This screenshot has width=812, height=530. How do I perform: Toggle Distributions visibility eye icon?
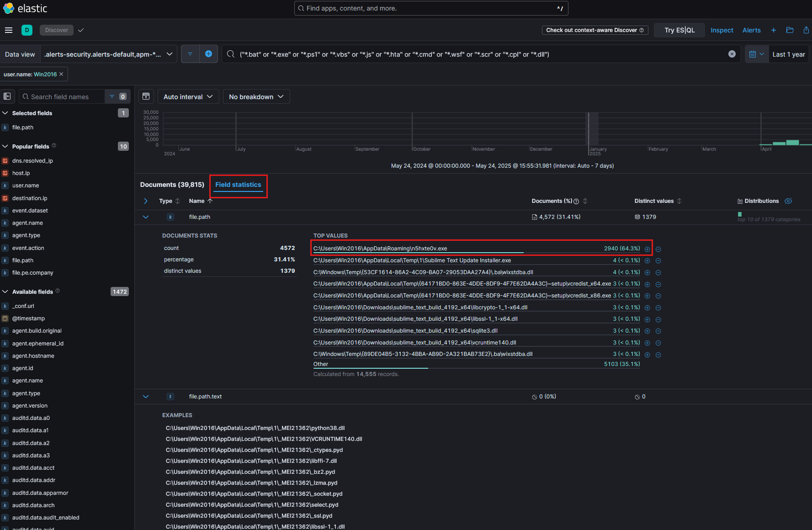[x=788, y=201]
